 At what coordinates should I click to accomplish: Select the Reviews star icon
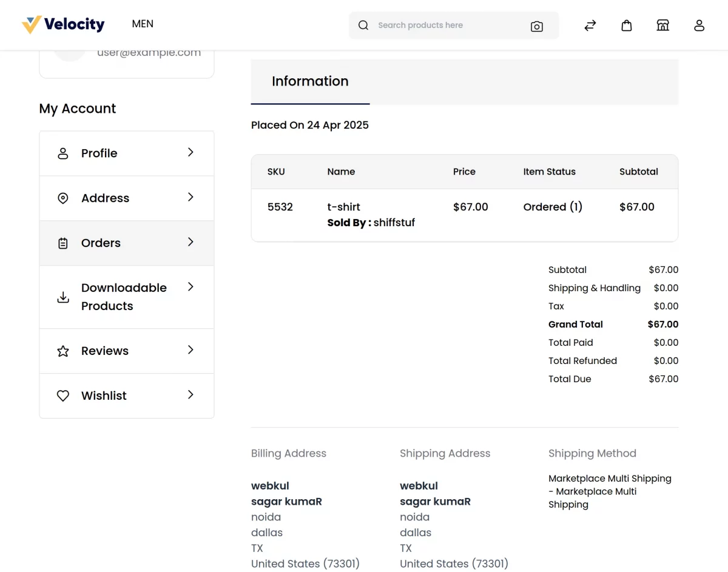(x=62, y=351)
